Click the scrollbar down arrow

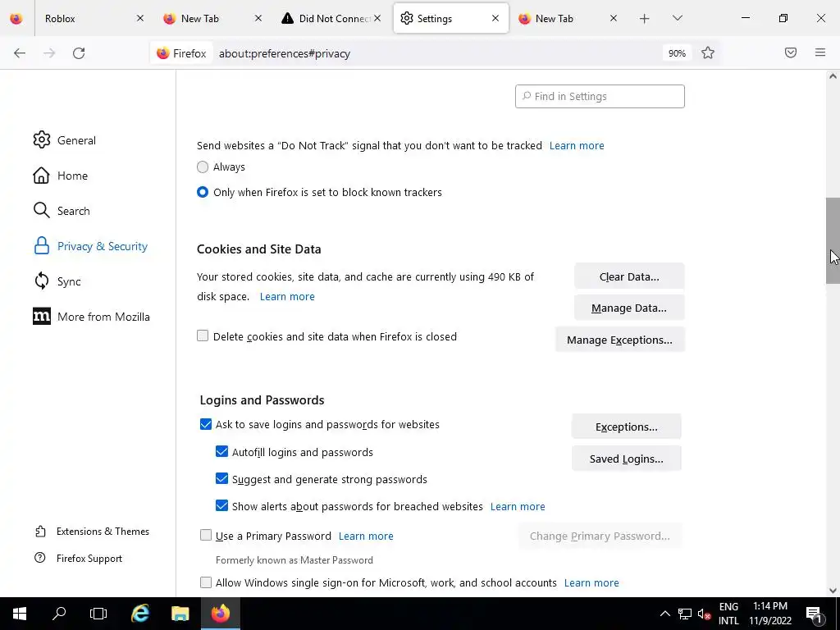[x=833, y=591]
